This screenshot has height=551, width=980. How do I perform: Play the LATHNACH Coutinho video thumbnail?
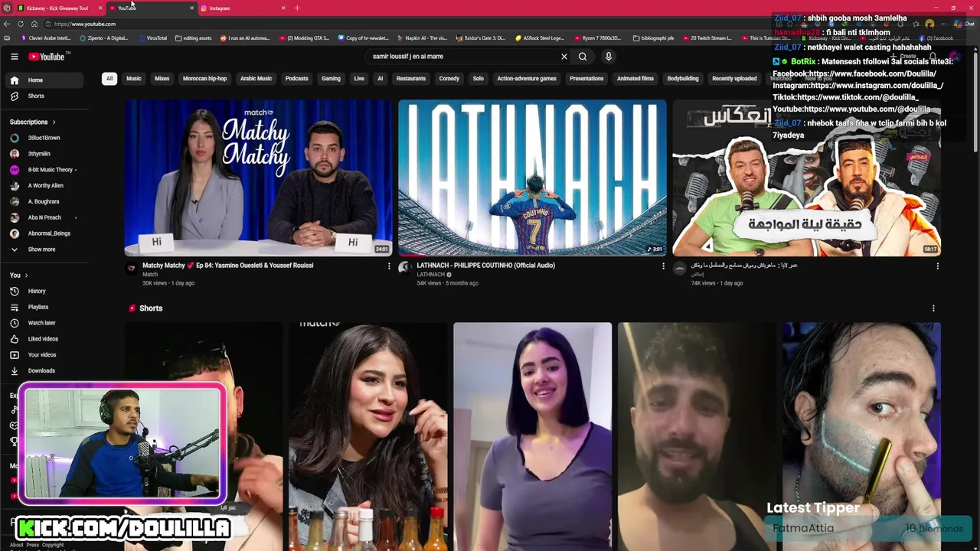point(532,178)
